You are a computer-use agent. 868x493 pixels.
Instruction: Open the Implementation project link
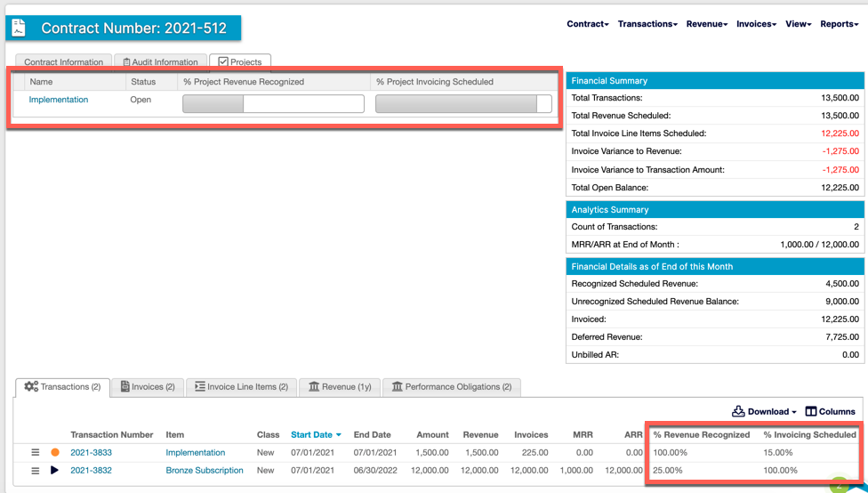click(59, 100)
